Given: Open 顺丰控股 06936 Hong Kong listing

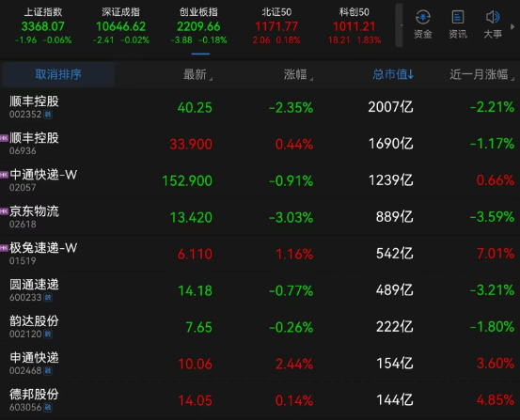Looking at the screenshot, I should coord(260,144).
